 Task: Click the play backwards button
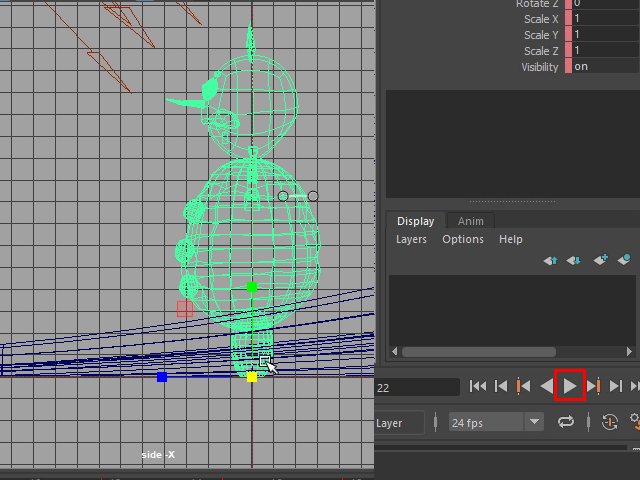[547, 386]
